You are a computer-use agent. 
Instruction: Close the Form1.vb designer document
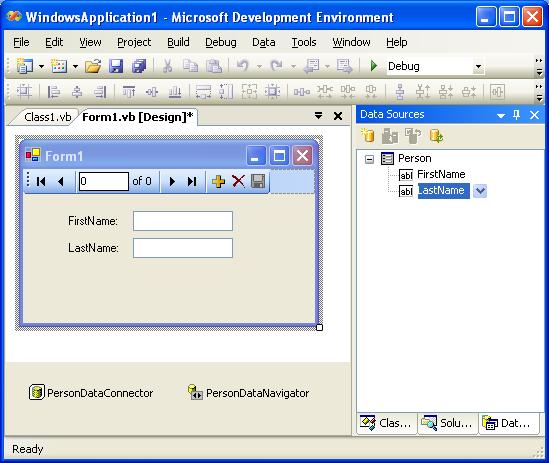click(x=338, y=116)
